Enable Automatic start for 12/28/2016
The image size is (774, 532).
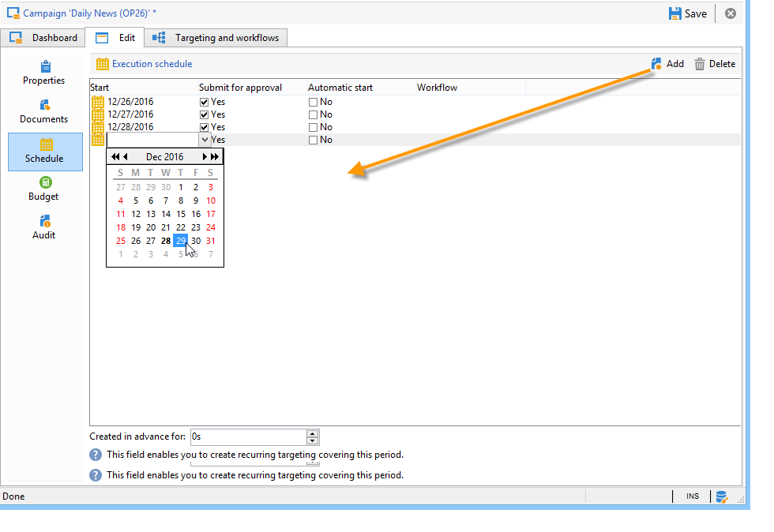[313, 127]
